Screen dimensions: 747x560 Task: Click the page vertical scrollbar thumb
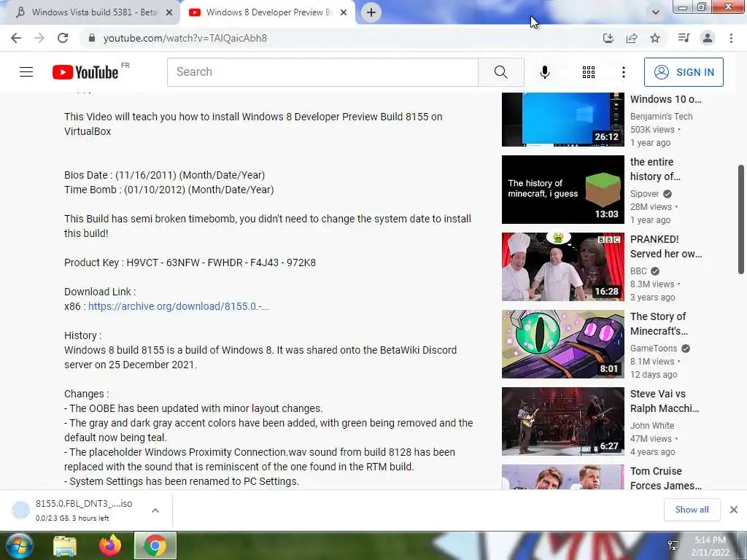741,219
